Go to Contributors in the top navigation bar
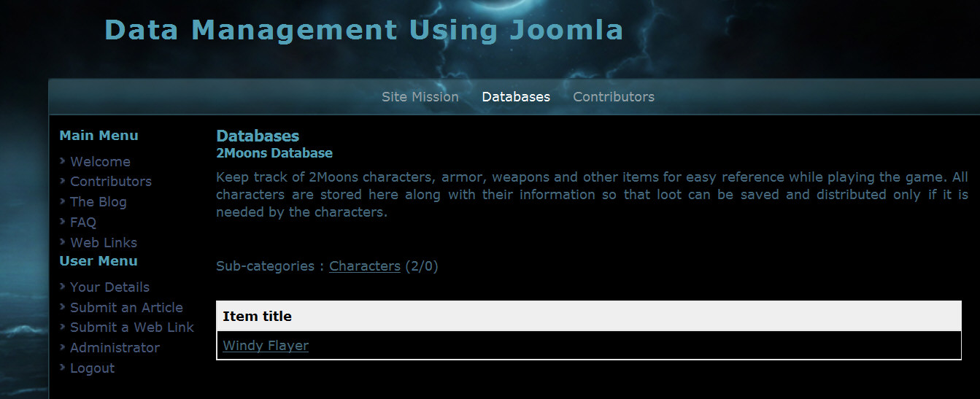 (614, 97)
